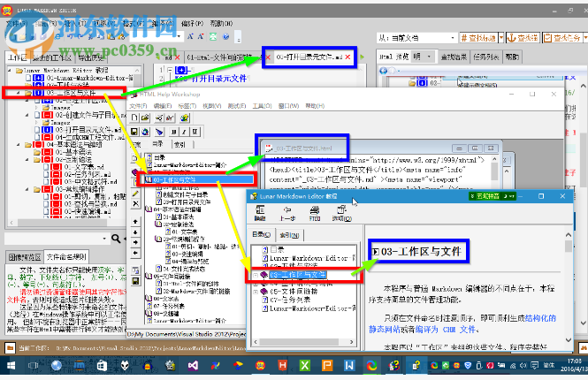Open 索引 tab in HTML Help Workshop
This screenshot has width=588, height=380.
pyautogui.click(x=179, y=144)
